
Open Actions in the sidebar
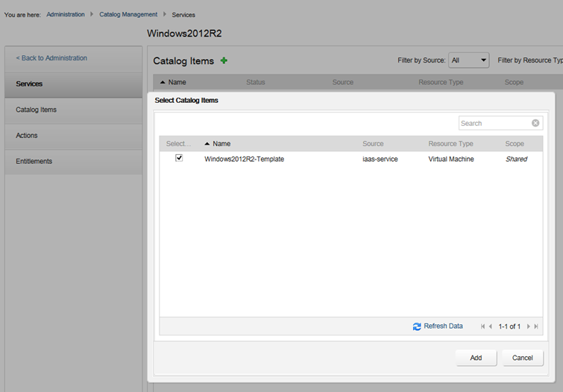74,136
